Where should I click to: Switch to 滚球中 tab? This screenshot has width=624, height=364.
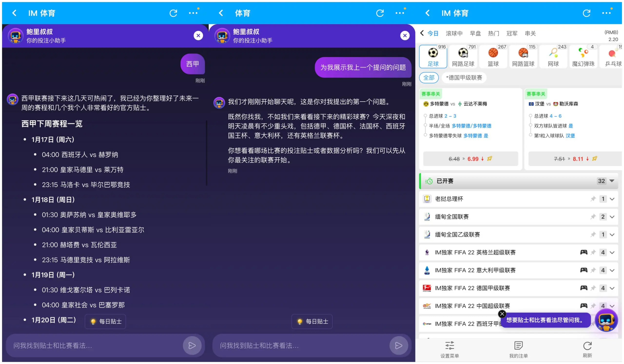pos(454,33)
